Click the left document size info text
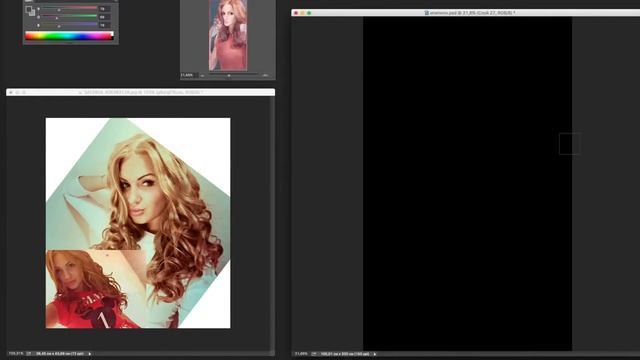 (x=60, y=353)
